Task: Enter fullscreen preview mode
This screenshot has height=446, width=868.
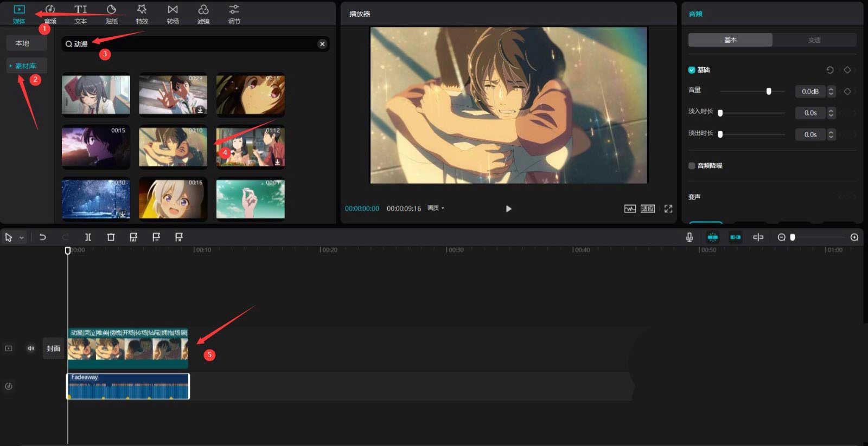Action: coord(668,209)
